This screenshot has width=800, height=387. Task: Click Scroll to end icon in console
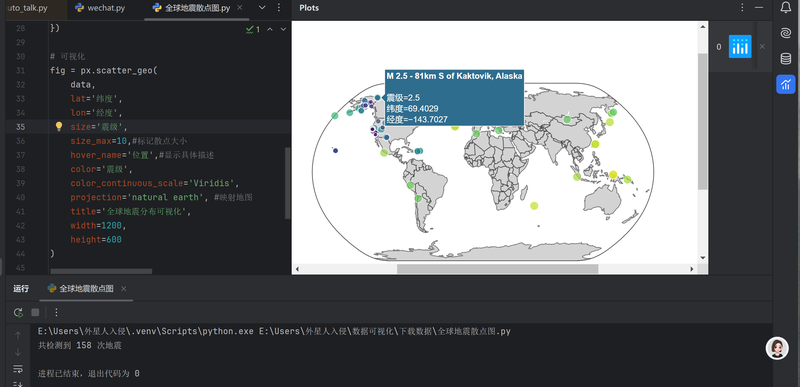click(18, 383)
